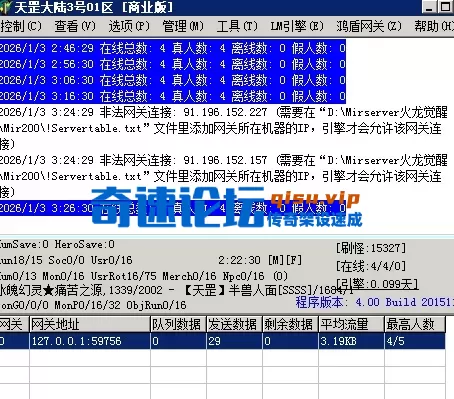This screenshot has height=399, width=454.
Task: Click the 29 cell under 发送数据
Action: click(234, 341)
